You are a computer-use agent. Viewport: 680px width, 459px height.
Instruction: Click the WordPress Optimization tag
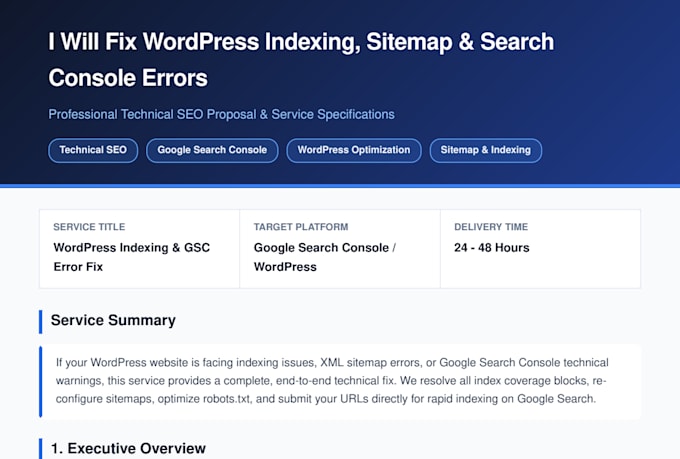[x=353, y=151]
